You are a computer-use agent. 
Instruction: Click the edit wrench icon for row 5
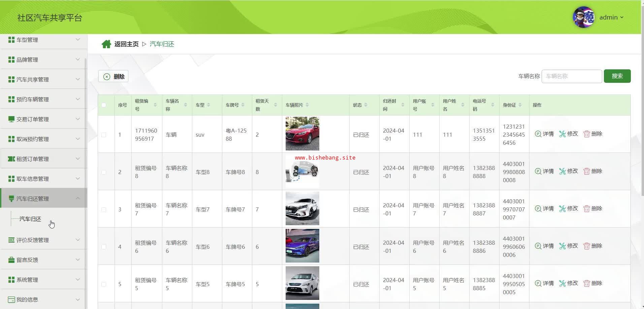562,283
